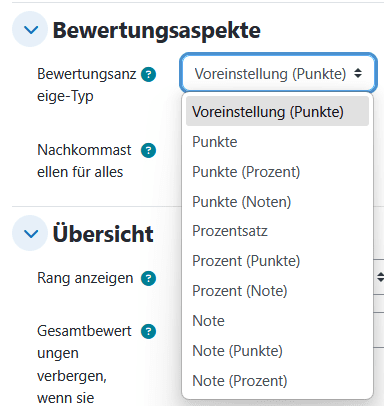Select Punkte (Noten) option
Viewport: 384px width, 406px height.
coord(277,202)
